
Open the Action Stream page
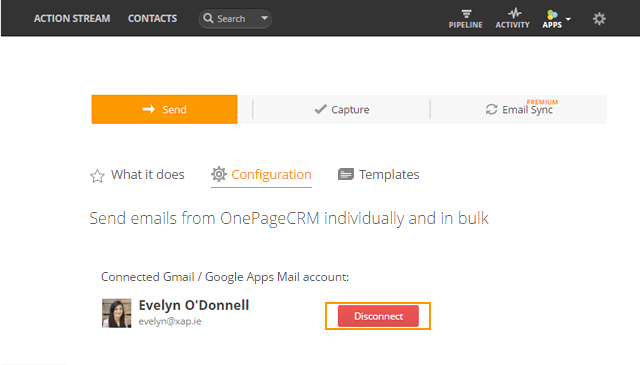click(x=72, y=18)
